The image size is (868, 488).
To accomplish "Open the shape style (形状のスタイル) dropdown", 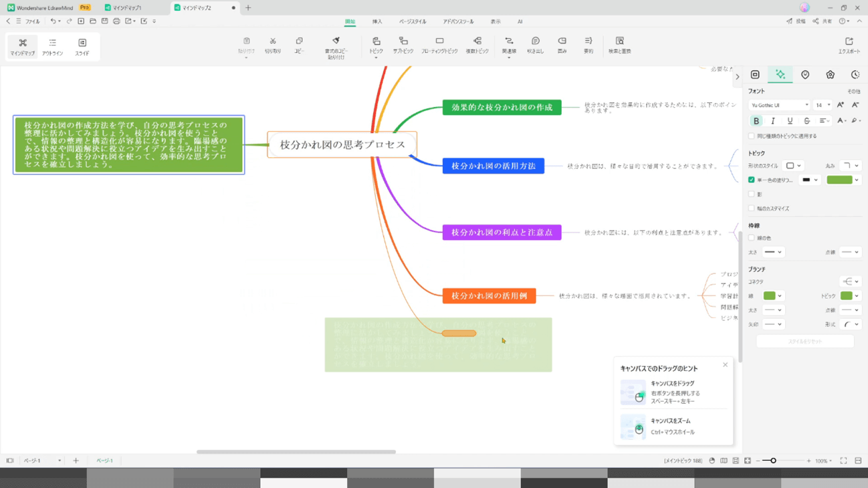I will [794, 166].
